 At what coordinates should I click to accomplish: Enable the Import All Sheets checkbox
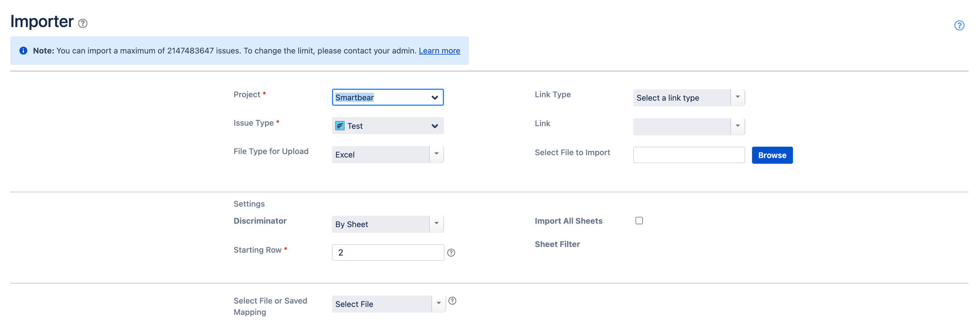pos(639,221)
